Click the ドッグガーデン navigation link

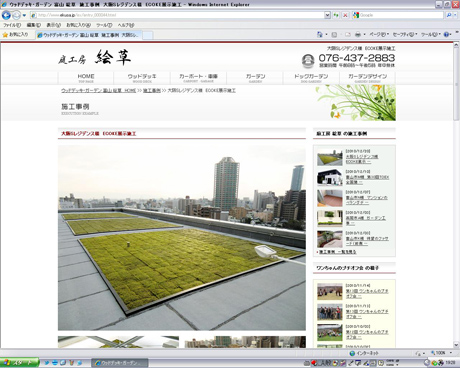coord(311,78)
